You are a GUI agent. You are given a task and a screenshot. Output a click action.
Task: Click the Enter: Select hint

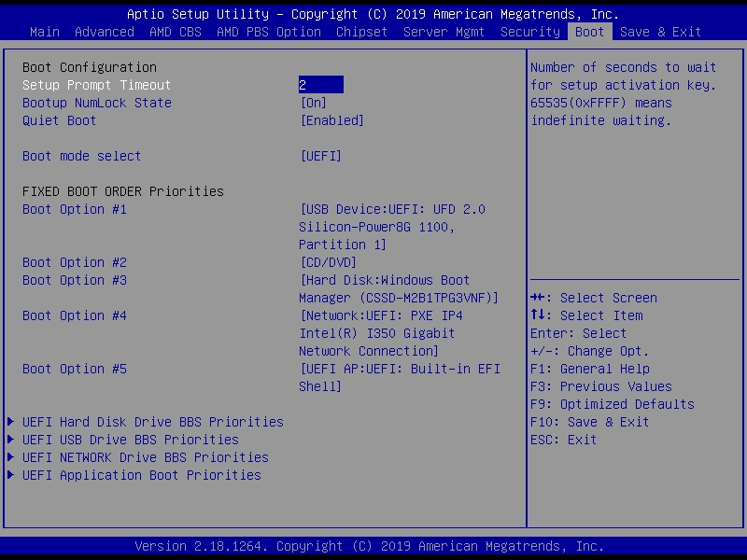578,333
